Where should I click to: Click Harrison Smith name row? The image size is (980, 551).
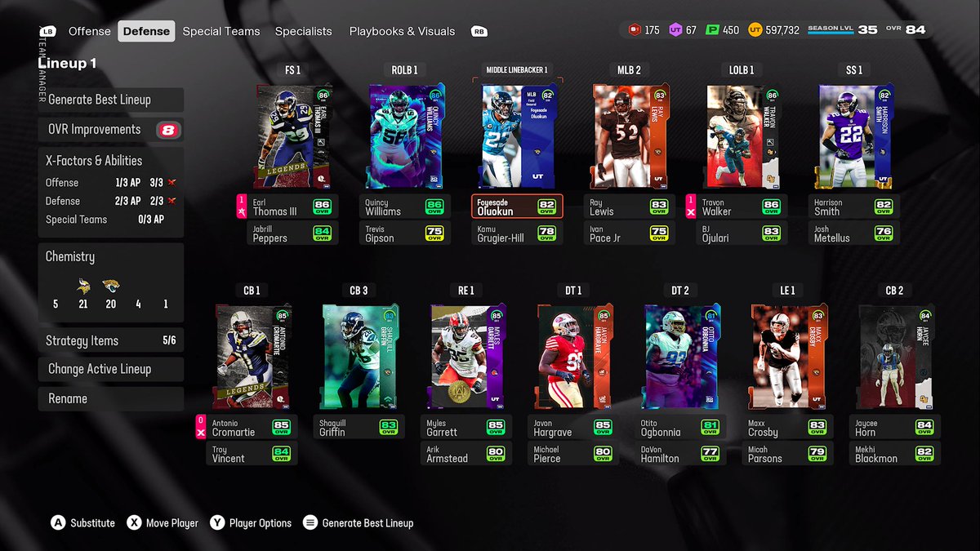click(853, 207)
